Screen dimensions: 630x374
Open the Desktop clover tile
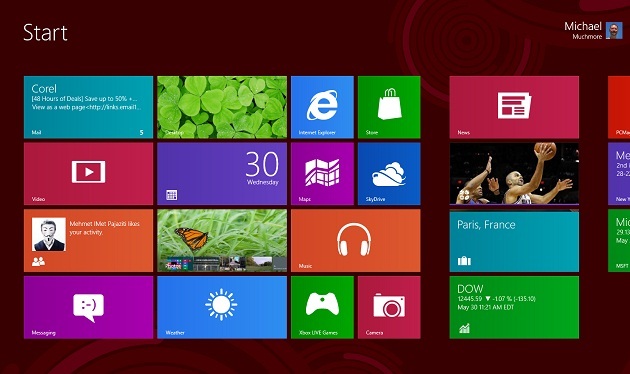pos(222,107)
